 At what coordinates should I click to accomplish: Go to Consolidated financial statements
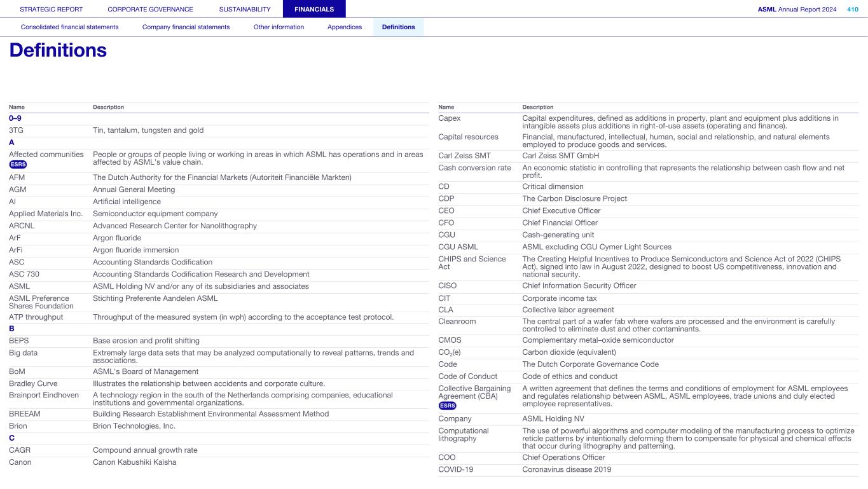[x=69, y=27]
